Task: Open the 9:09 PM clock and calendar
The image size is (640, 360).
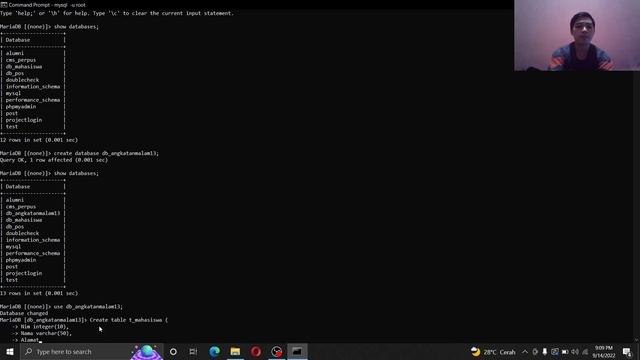Action: 604,351
